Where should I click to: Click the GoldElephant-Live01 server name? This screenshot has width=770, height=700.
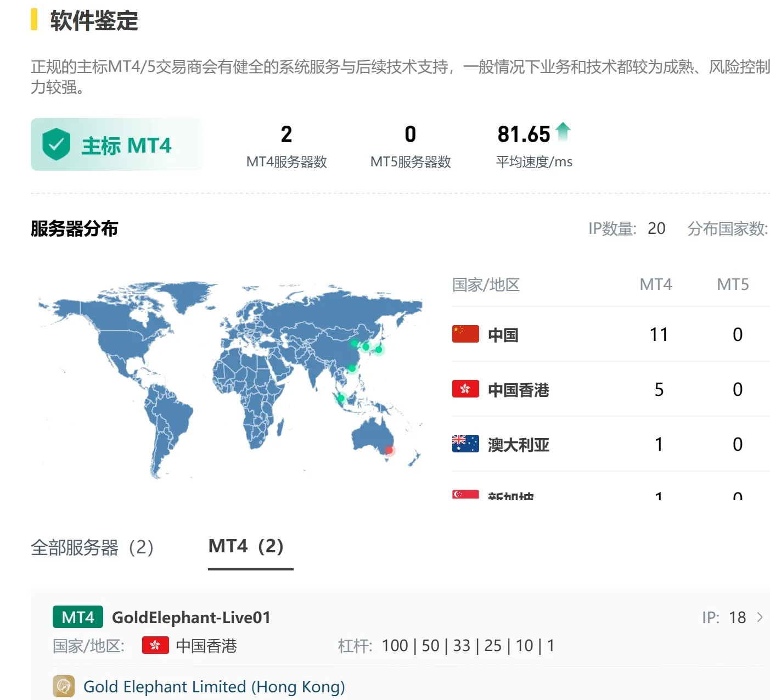pos(191,617)
